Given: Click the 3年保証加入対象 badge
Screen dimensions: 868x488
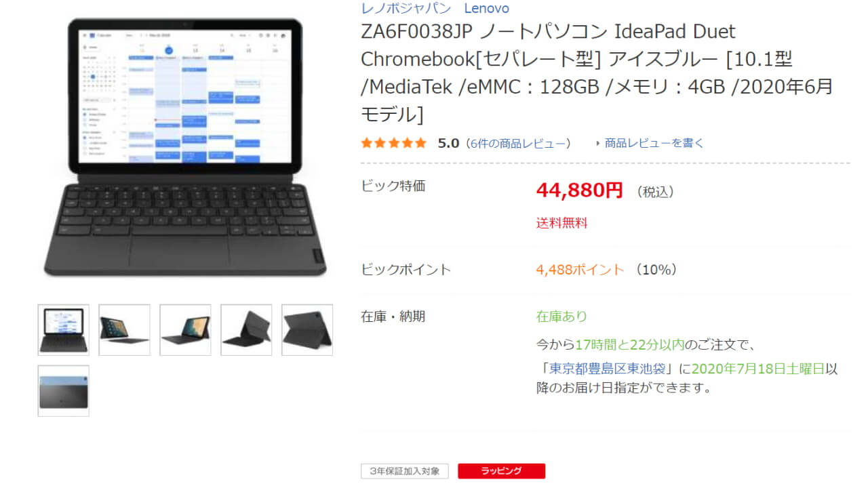Looking at the screenshot, I should click(405, 471).
